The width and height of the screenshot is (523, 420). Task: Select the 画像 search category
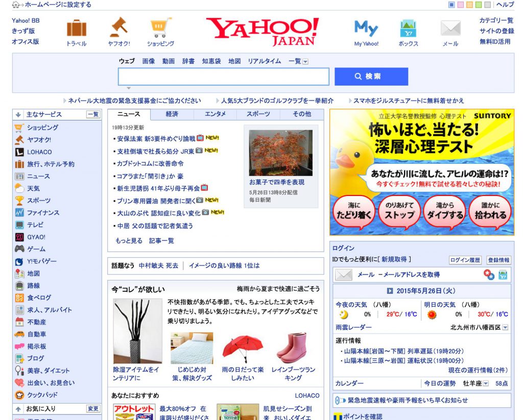[x=149, y=61]
